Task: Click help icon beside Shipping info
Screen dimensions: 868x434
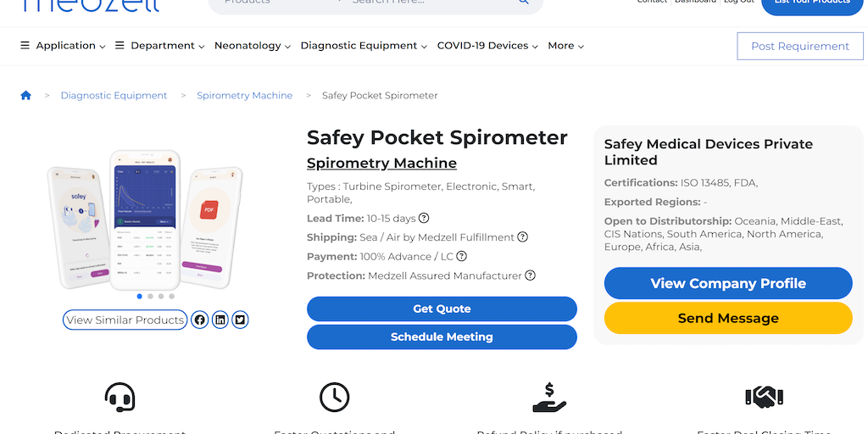Action: point(523,237)
